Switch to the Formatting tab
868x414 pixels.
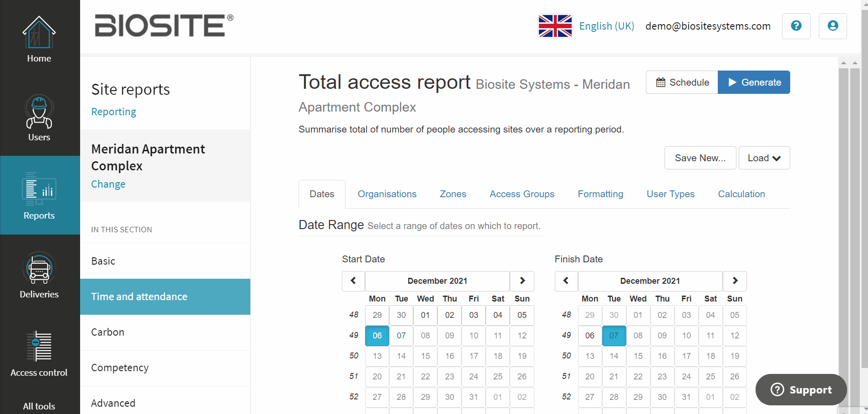point(600,194)
